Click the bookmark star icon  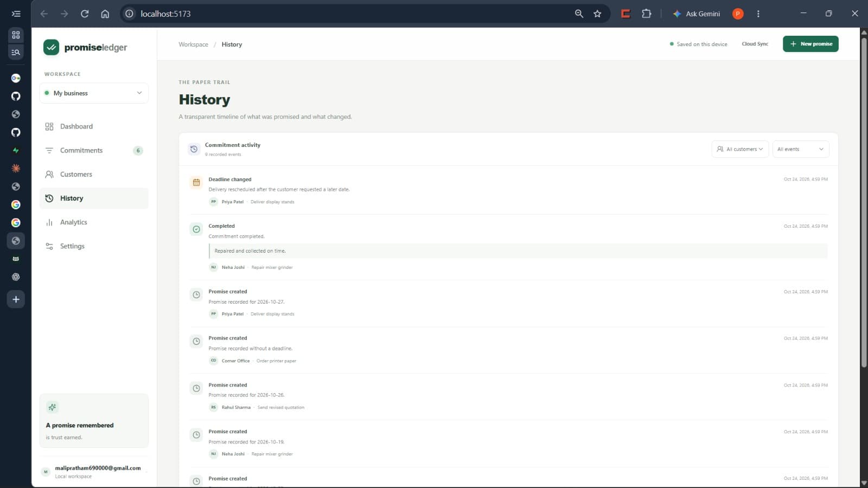(x=597, y=14)
